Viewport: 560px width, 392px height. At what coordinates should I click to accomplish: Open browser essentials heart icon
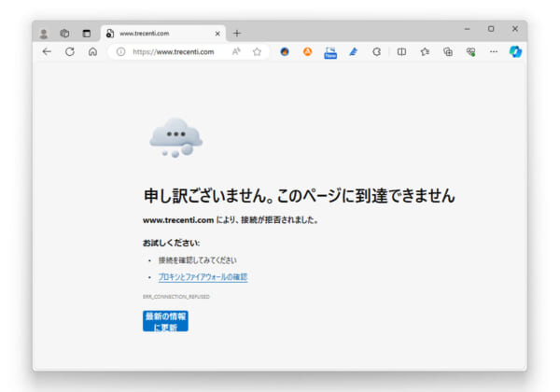[470, 52]
